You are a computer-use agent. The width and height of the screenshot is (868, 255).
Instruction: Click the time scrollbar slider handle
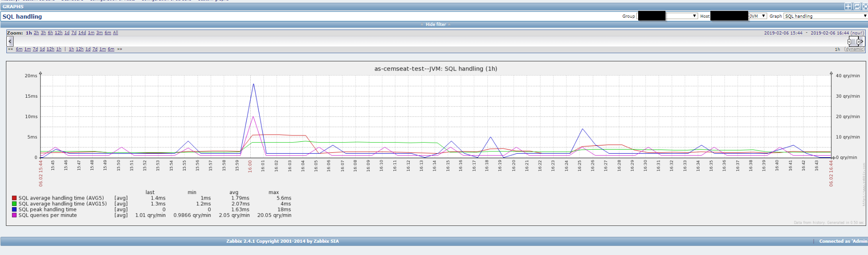853,41
